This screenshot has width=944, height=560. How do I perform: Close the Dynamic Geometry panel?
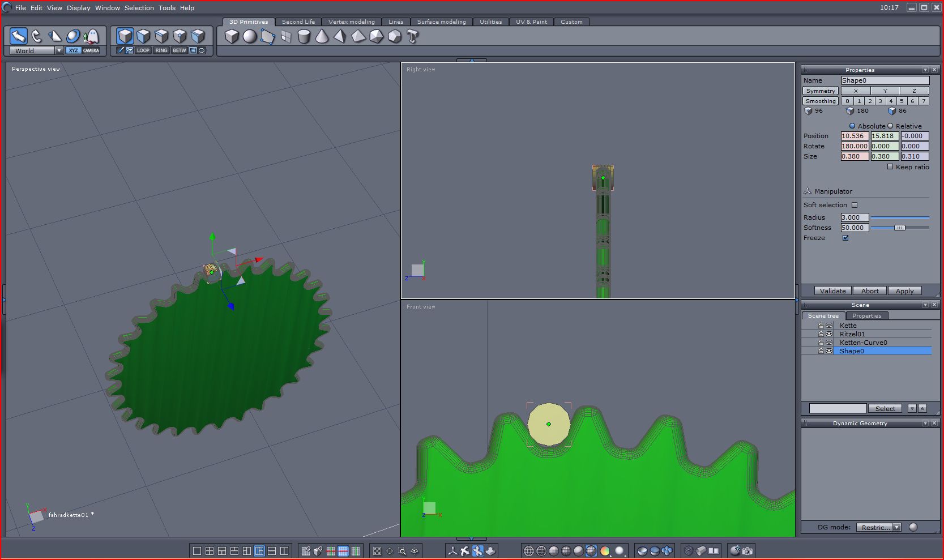click(x=934, y=423)
